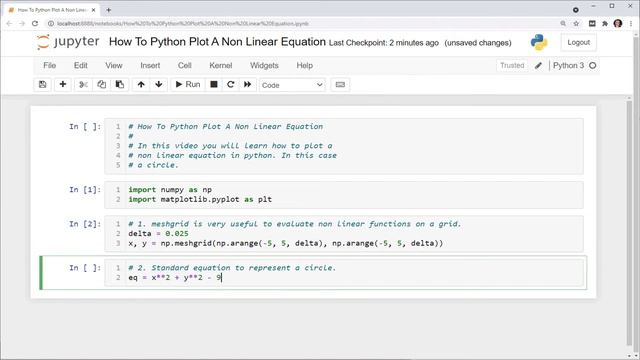Go back in browser history

[x=9, y=24]
